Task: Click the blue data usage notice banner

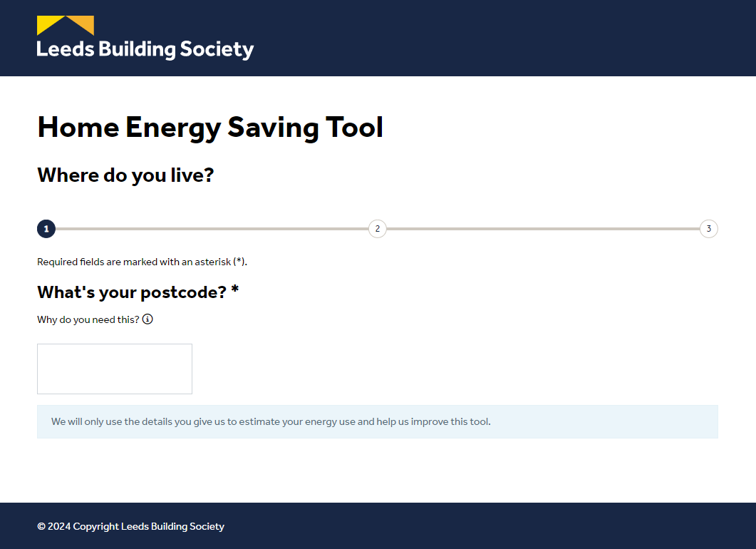Action: point(378,421)
